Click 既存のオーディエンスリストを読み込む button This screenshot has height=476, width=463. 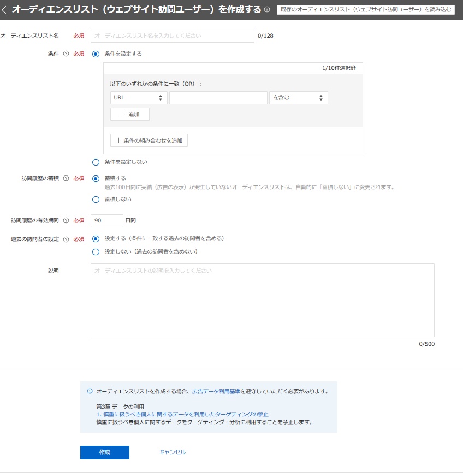coord(366,10)
